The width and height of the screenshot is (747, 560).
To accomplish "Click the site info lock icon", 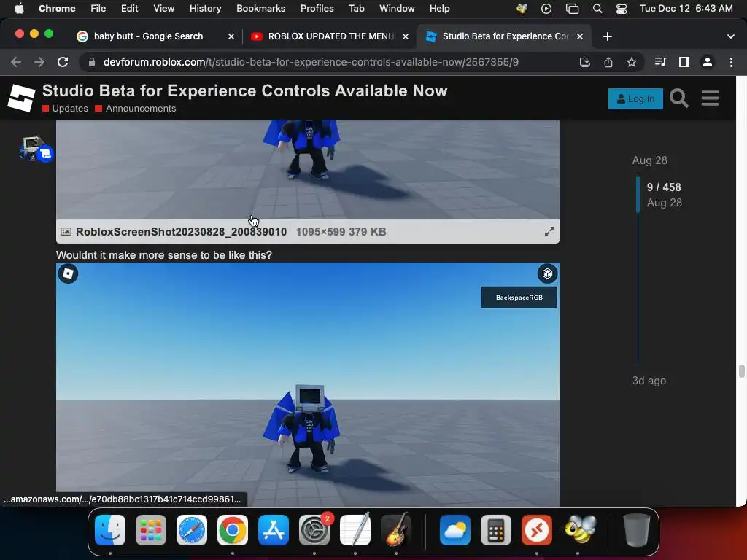I will [x=92, y=62].
